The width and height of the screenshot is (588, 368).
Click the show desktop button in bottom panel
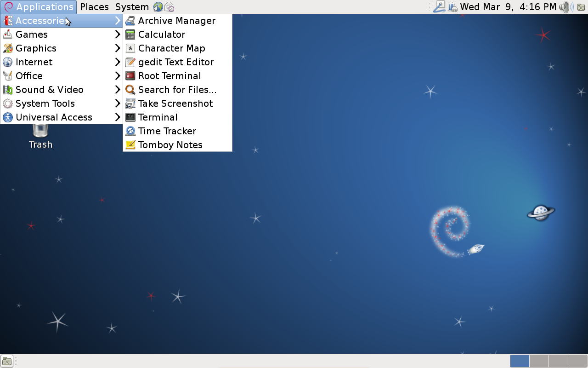(x=6, y=361)
